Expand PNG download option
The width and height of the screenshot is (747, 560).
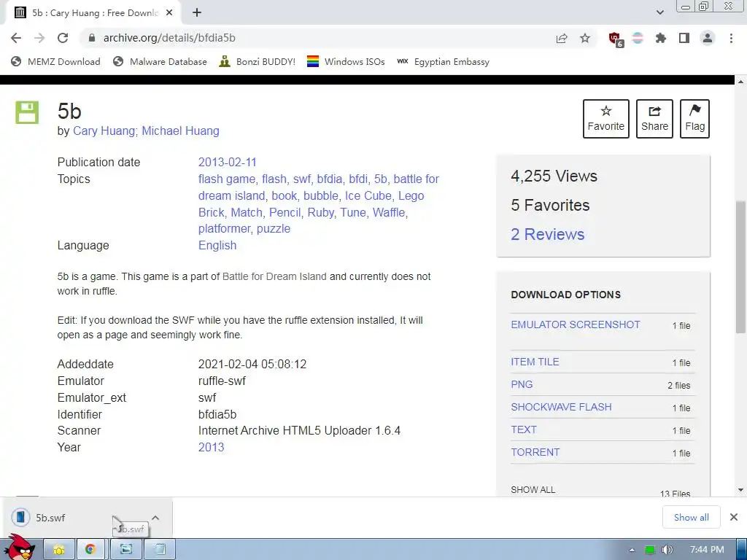click(522, 384)
